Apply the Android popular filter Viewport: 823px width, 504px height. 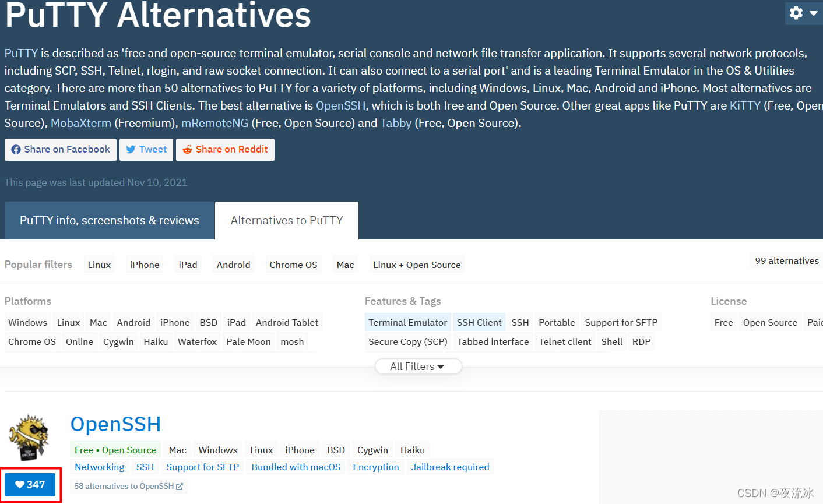(x=233, y=265)
